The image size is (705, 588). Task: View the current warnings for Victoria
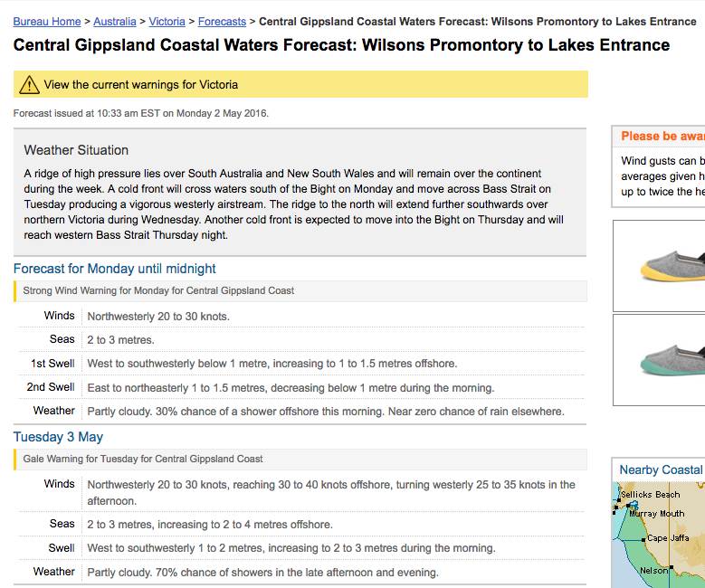click(x=141, y=85)
